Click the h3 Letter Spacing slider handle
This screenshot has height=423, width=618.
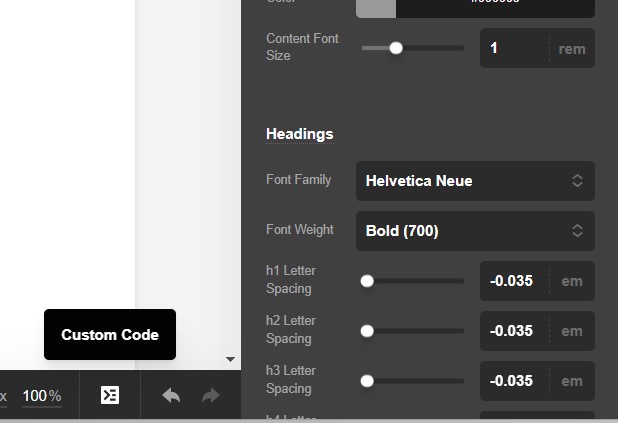coord(367,381)
